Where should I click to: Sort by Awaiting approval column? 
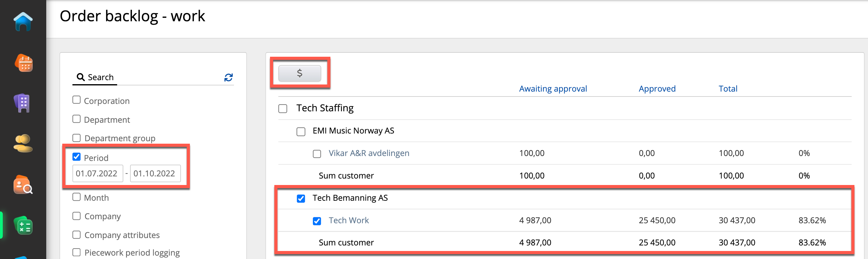pos(553,89)
